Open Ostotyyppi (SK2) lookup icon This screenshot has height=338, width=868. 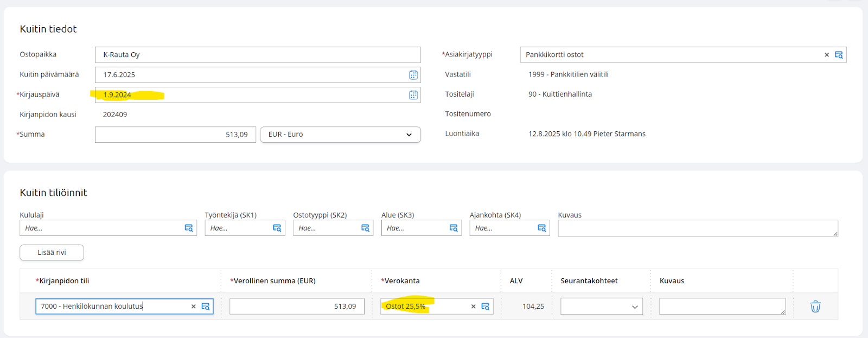(x=366, y=228)
